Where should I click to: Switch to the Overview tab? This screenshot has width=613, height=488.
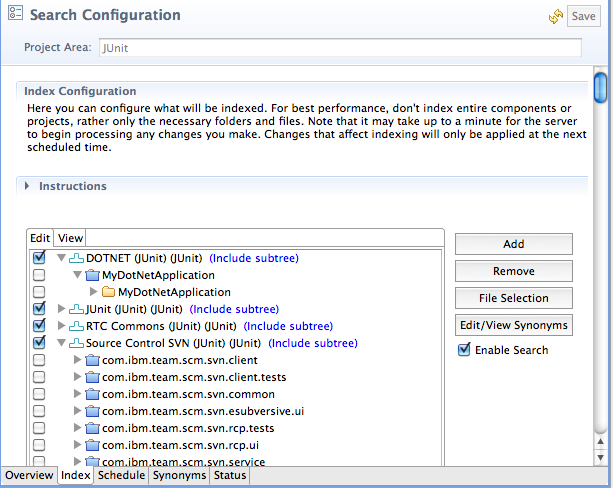pyautogui.click(x=29, y=475)
